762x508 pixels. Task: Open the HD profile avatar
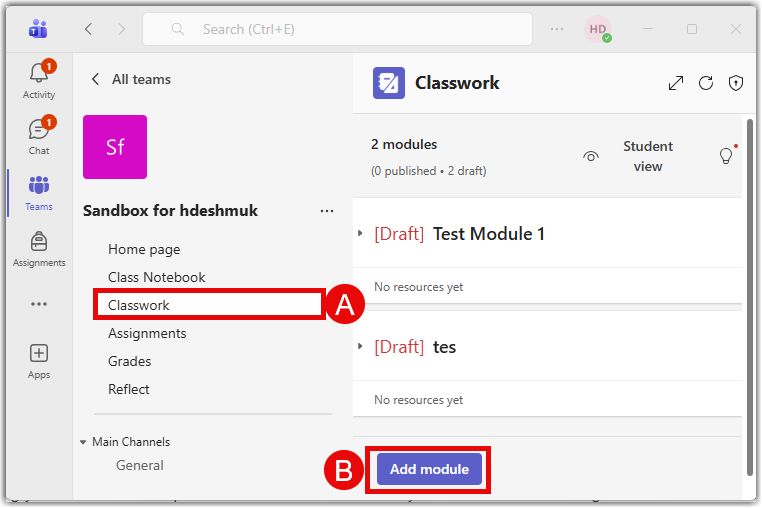click(x=598, y=29)
